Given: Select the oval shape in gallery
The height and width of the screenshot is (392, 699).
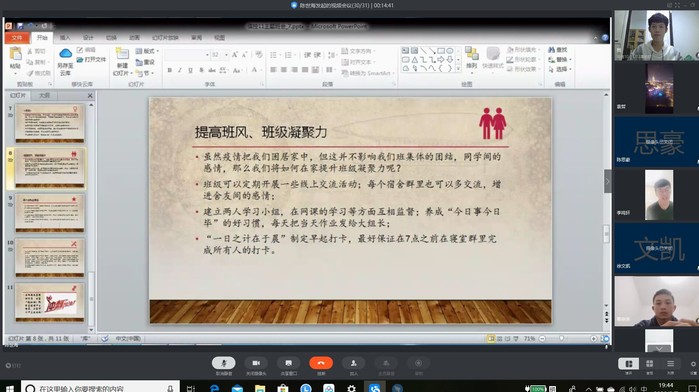Looking at the screenshot, I should pos(450,51).
